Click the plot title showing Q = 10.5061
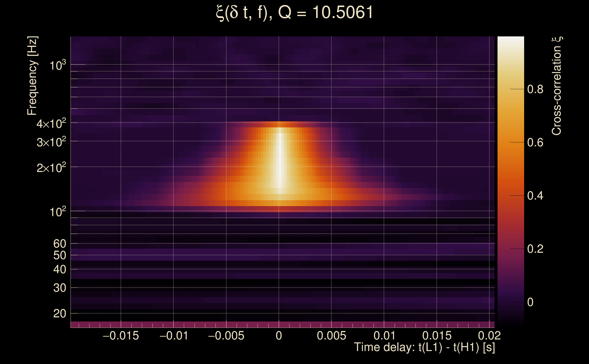 (x=294, y=13)
